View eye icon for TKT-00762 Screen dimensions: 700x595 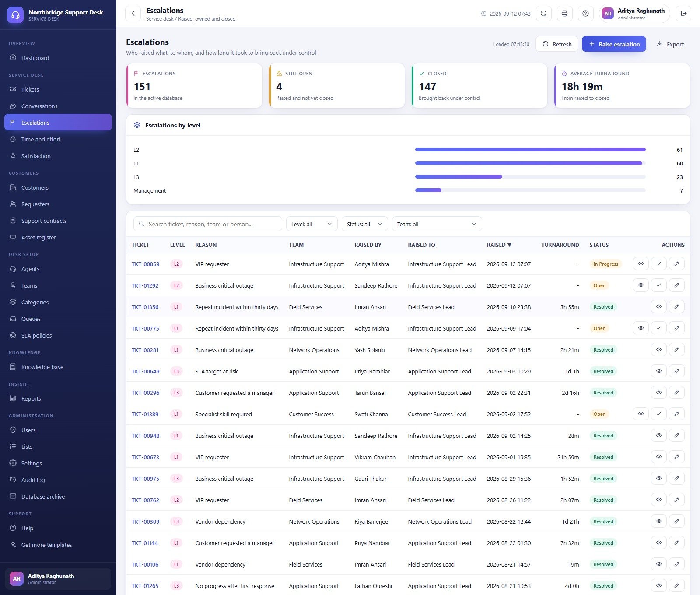click(x=658, y=500)
